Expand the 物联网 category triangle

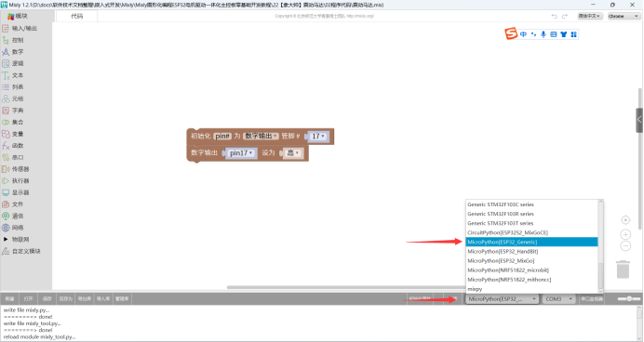[x=6, y=239]
